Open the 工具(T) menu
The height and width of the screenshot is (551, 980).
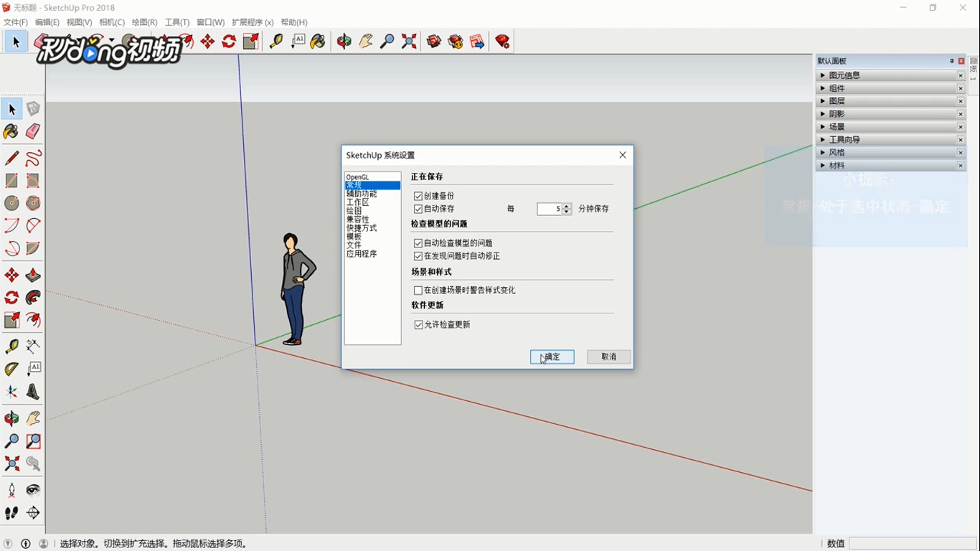click(x=177, y=22)
